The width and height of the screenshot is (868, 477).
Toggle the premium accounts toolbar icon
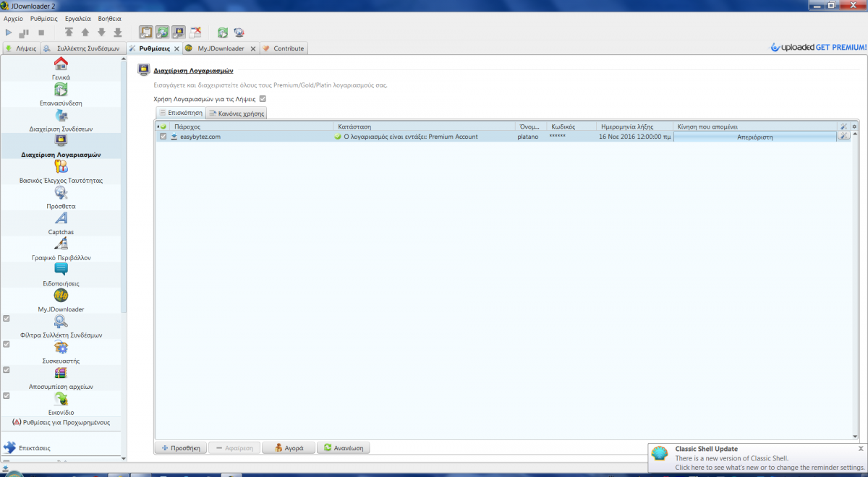179,33
